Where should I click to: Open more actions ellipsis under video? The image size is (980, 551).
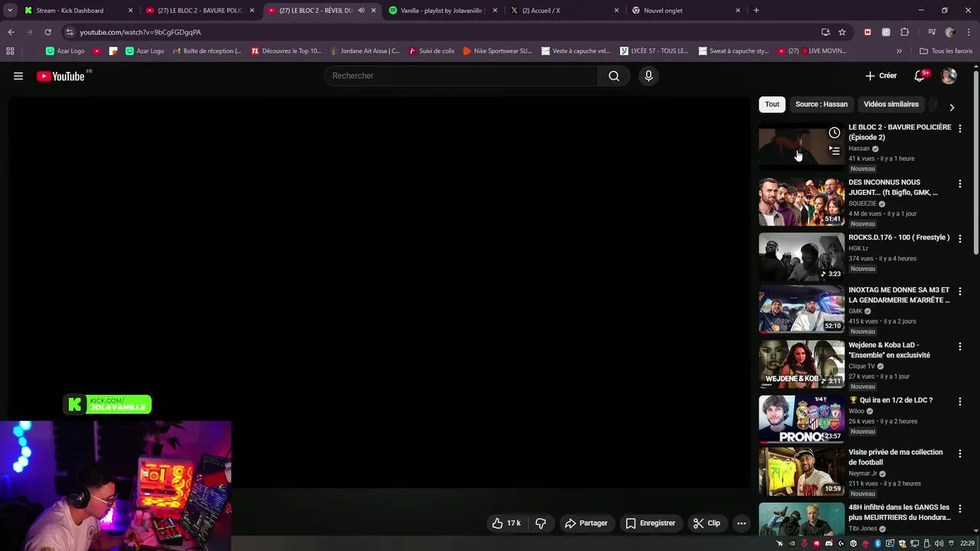741,523
